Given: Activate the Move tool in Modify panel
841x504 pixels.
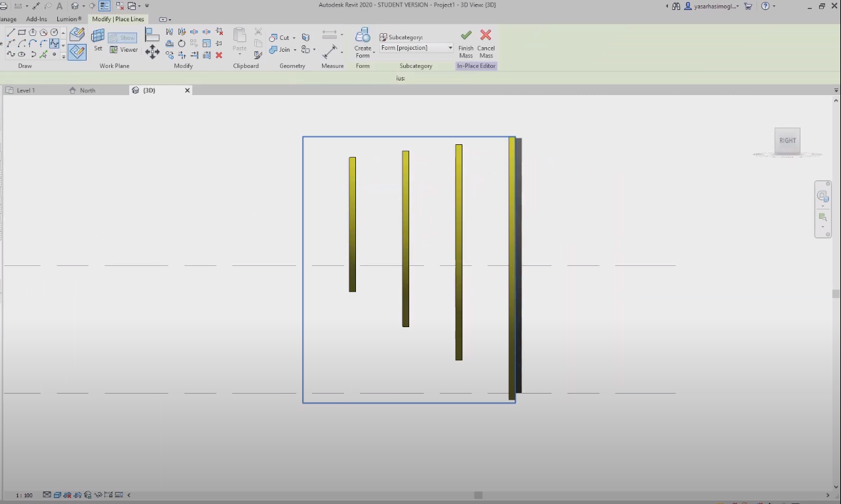Looking at the screenshot, I should [x=152, y=53].
